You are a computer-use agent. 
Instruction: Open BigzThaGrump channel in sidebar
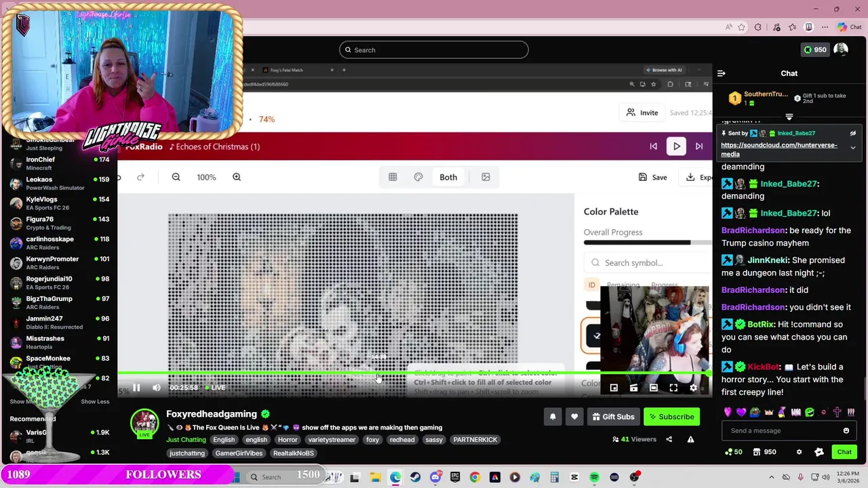click(x=59, y=302)
